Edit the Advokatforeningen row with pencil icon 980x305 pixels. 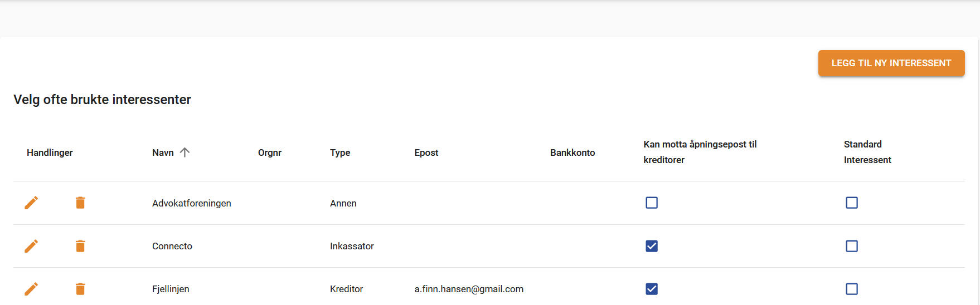(x=31, y=203)
